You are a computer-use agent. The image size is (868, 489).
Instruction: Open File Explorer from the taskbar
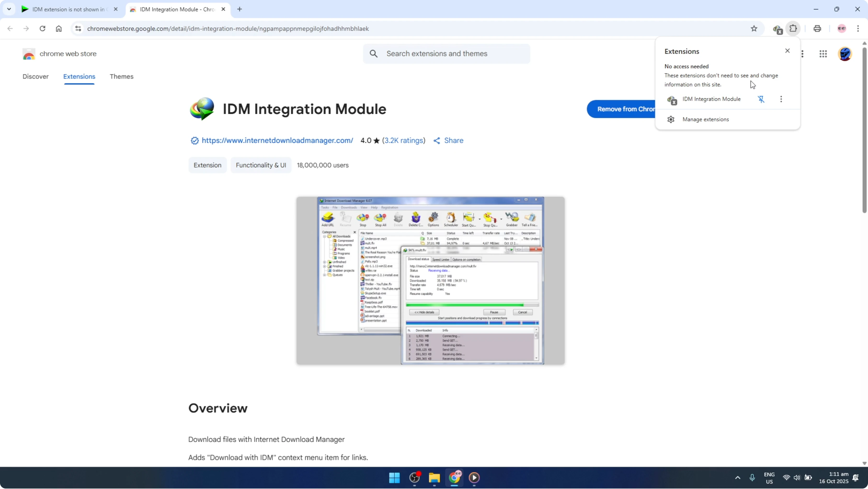pos(434,478)
